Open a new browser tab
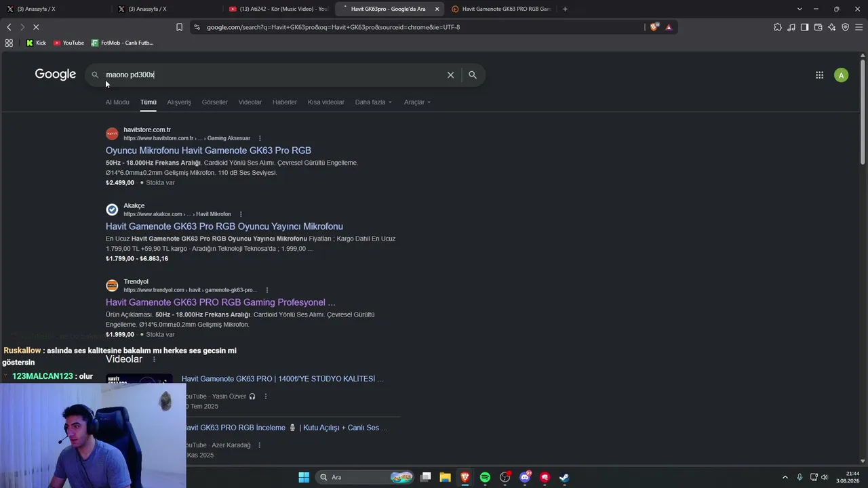Viewport: 868px width, 488px height. coord(565,9)
